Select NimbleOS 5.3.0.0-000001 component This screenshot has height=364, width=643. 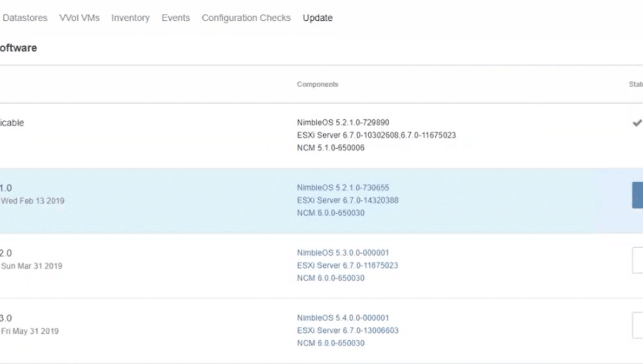pos(343,253)
